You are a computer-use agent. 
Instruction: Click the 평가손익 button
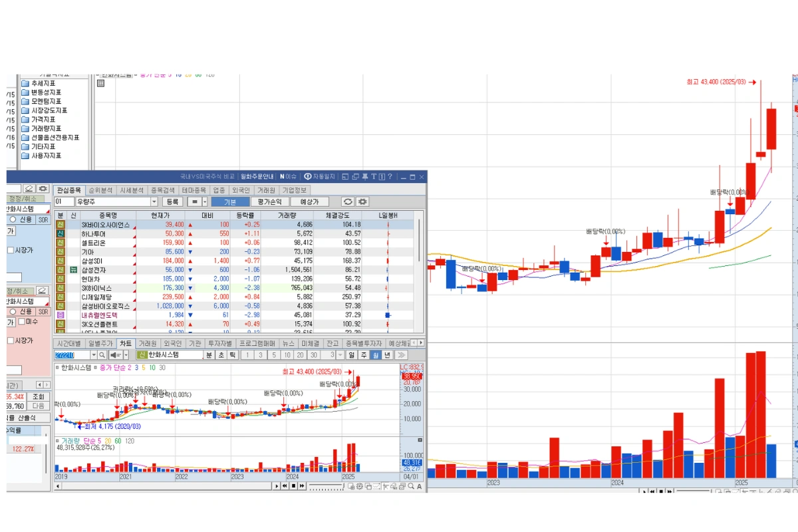point(270,201)
